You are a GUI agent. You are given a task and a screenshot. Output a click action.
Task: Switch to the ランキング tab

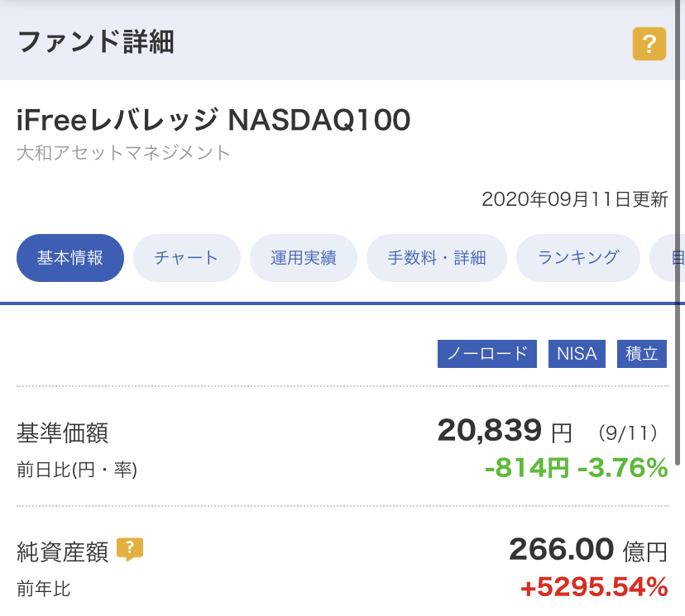(x=578, y=258)
